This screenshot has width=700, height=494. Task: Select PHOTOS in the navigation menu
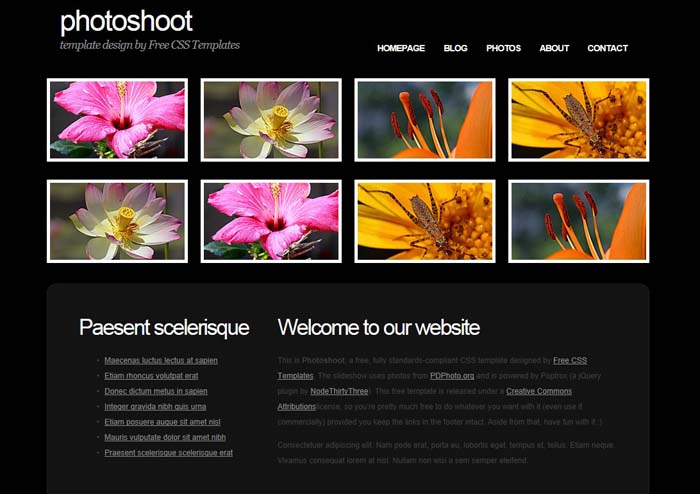[x=503, y=48]
